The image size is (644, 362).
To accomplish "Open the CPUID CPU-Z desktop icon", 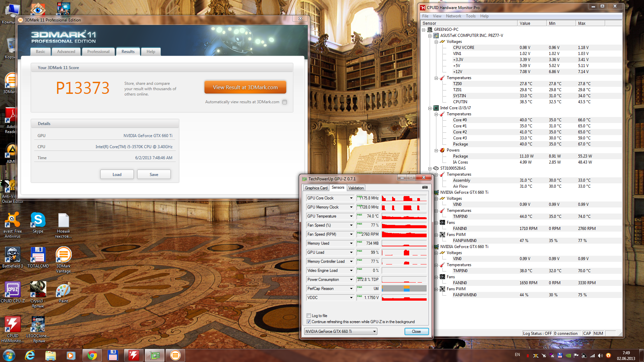I will (x=12, y=293).
